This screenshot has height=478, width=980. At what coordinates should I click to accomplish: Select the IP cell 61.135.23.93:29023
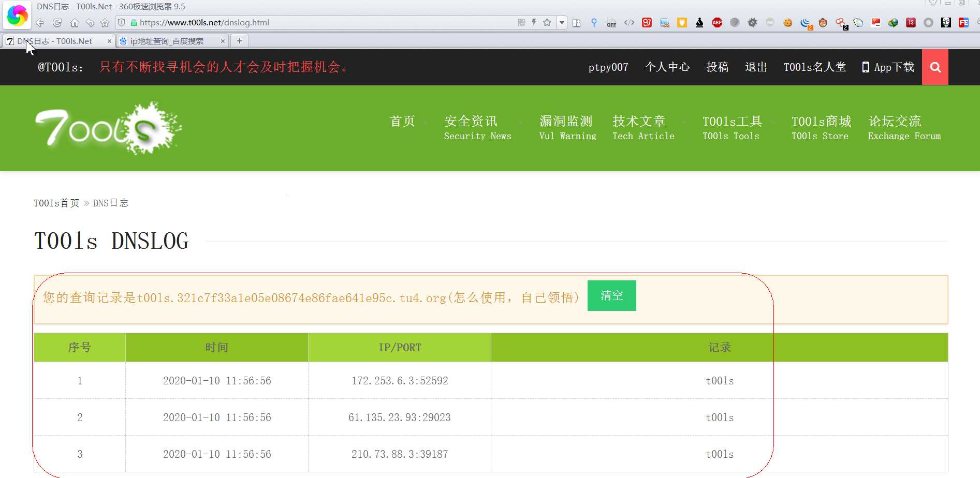point(400,417)
